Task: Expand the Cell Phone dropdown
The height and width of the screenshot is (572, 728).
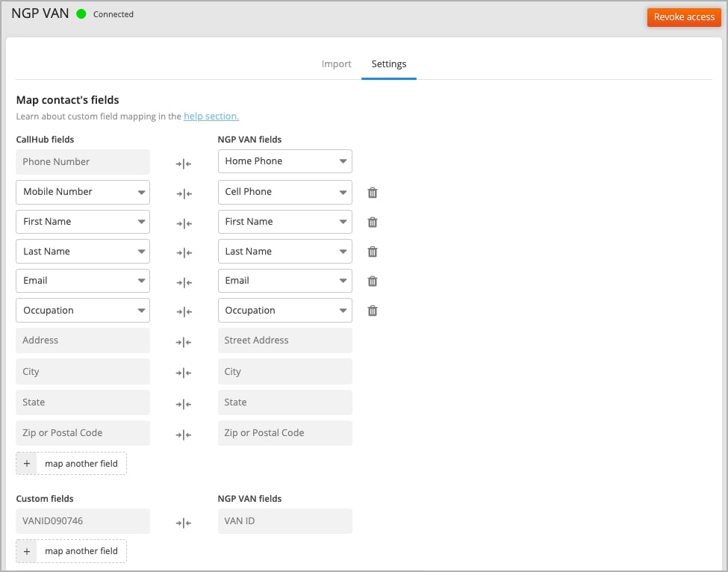Action: [285, 192]
